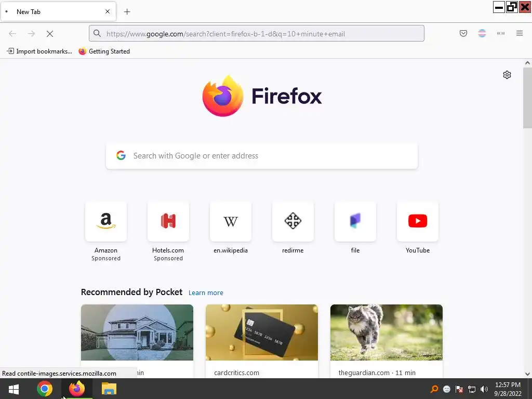This screenshot has width=532, height=399.
Task: Open the Getting Started bookmark
Action: [x=104, y=51]
